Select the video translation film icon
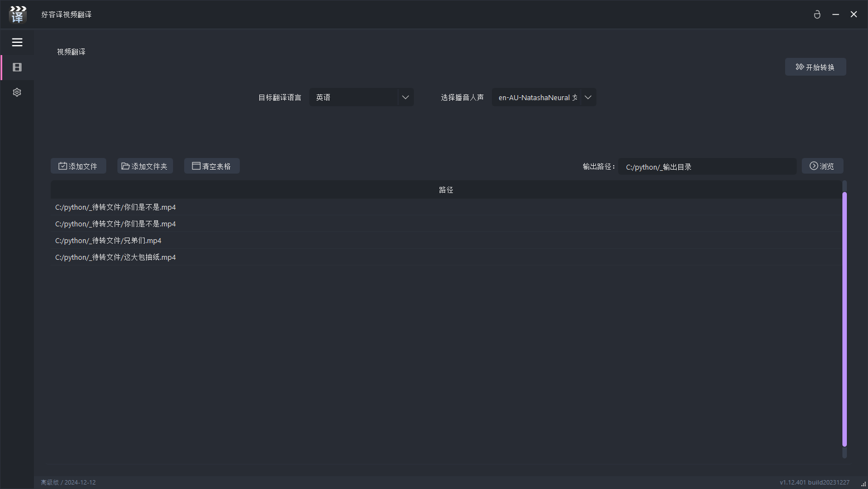The width and height of the screenshot is (868, 489). [x=17, y=67]
